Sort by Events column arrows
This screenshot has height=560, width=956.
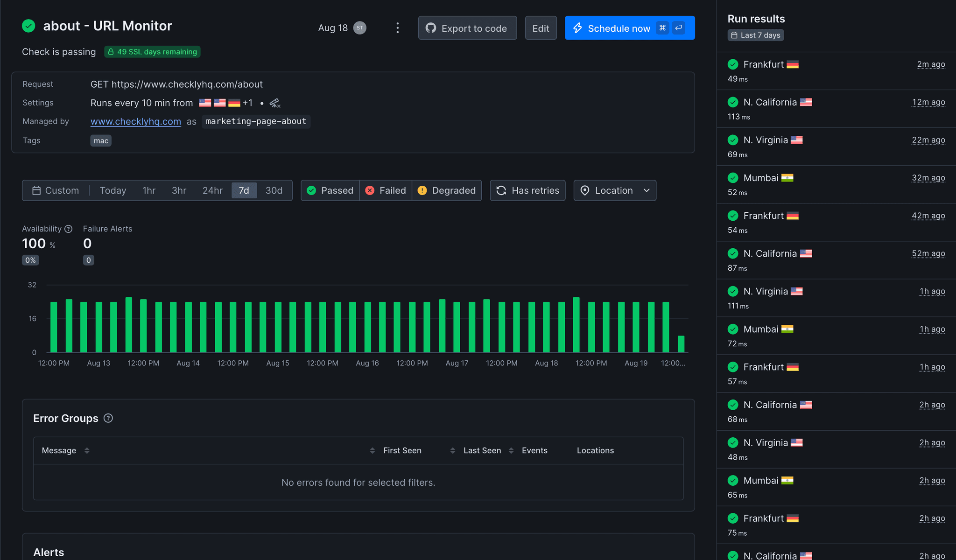coord(511,450)
